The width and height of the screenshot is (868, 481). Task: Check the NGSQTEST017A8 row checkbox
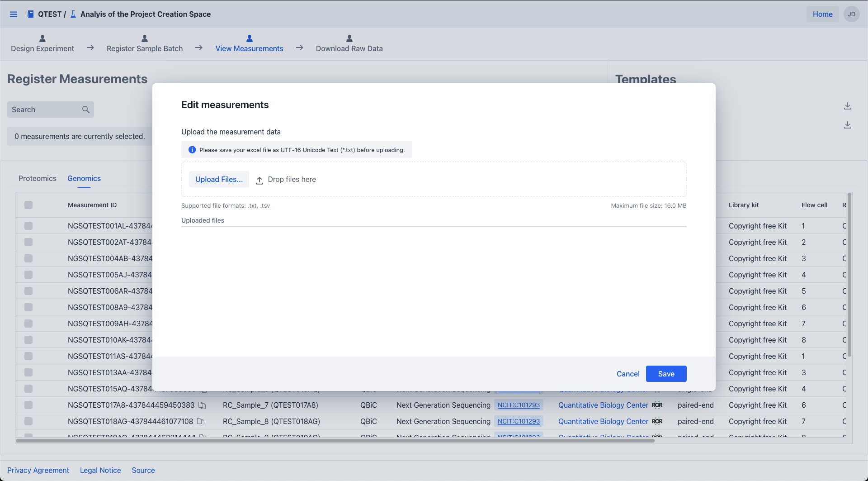point(28,405)
